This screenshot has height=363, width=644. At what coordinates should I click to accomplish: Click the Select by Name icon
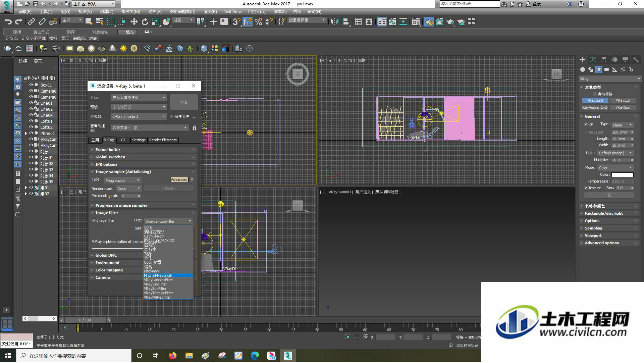pyautogui.click(x=100, y=22)
